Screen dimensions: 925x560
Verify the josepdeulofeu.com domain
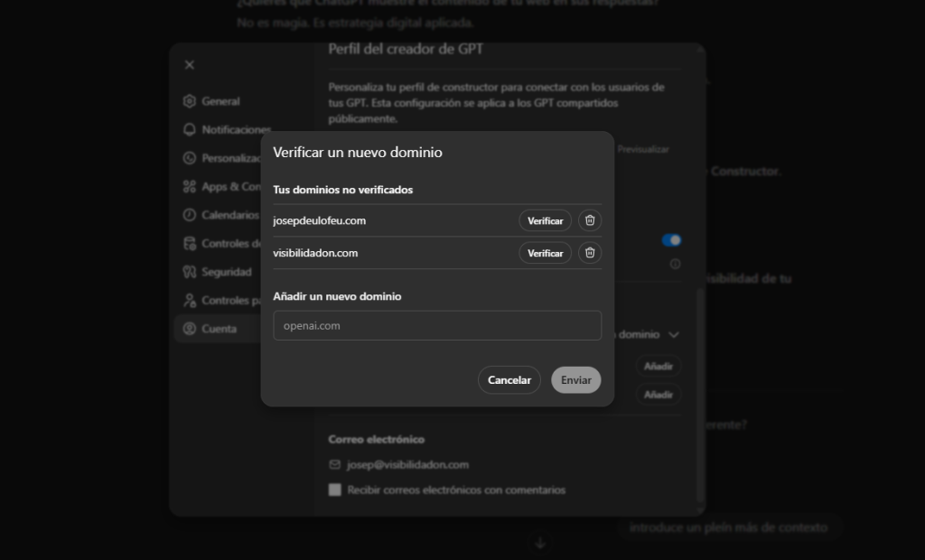[x=545, y=220]
